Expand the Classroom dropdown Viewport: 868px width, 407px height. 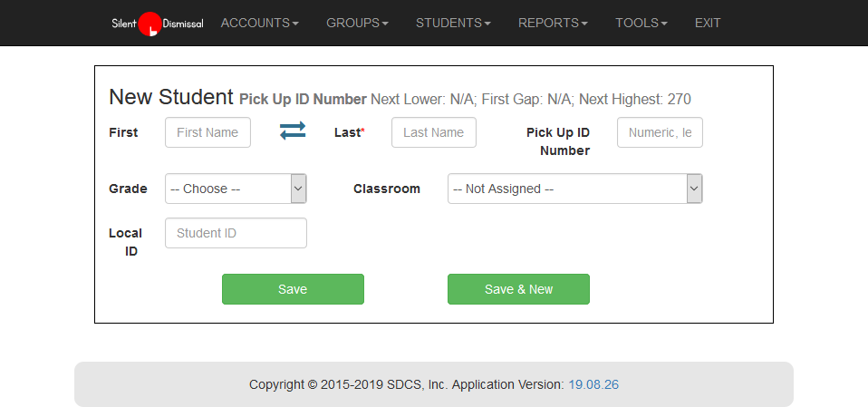coord(574,189)
